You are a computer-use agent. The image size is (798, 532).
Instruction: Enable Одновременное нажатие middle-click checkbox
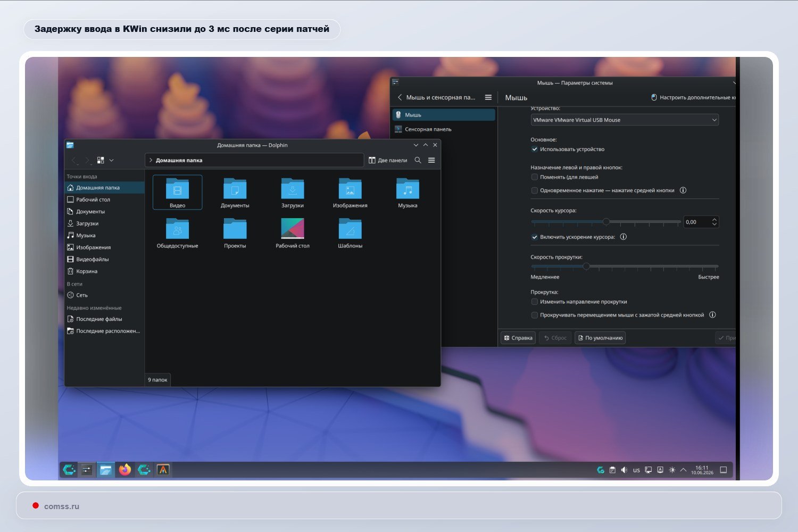(535, 190)
